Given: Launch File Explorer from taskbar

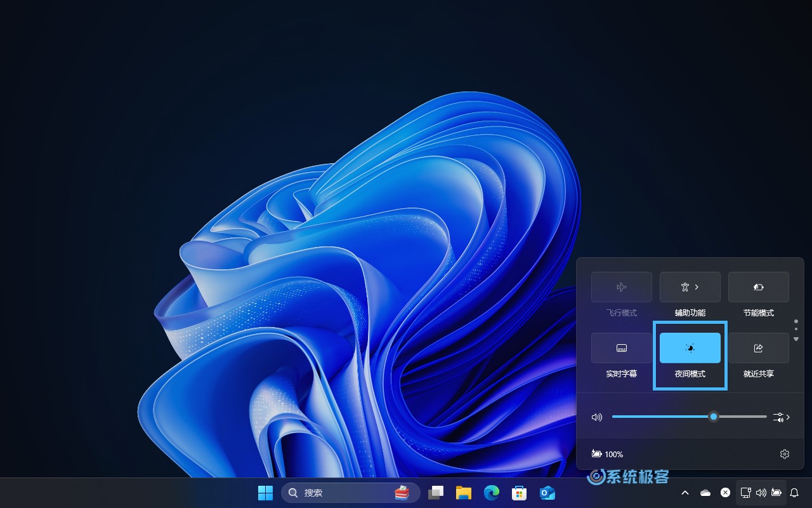Looking at the screenshot, I should (464, 493).
